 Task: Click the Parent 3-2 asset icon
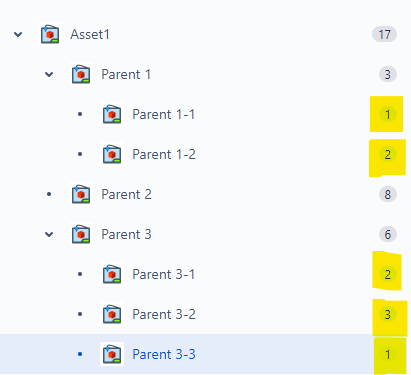coord(112,314)
